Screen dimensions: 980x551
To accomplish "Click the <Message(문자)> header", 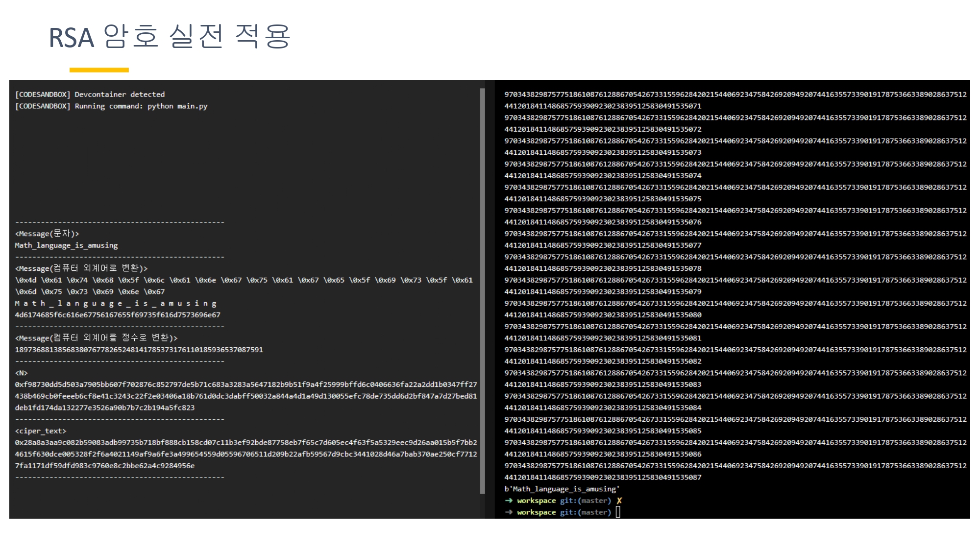I will [47, 234].
